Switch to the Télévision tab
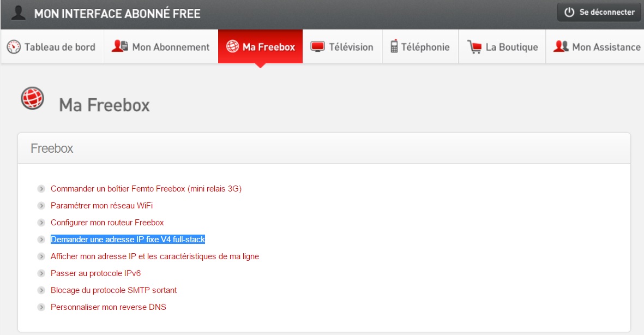644x335 pixels. pyautogui.click(x=351, y=47)
